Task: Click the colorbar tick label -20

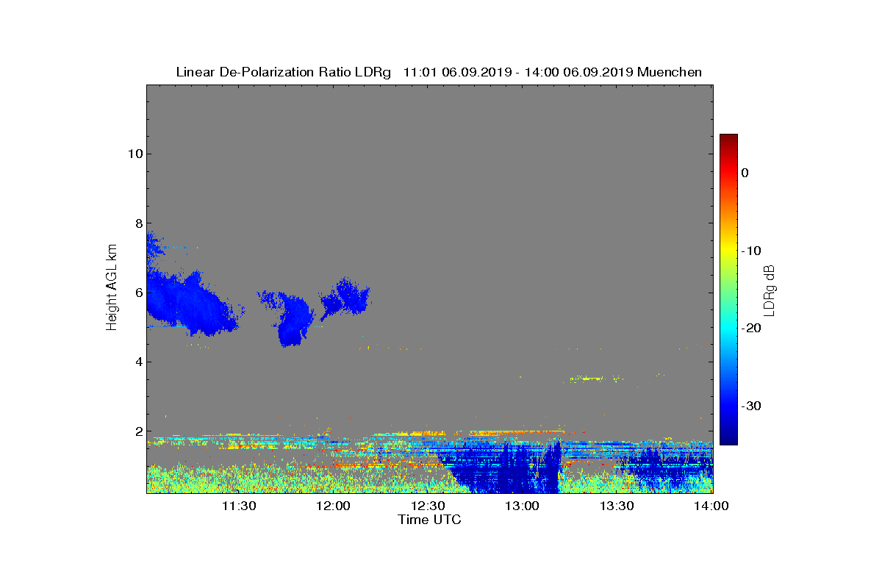Action: coord(751,329)
